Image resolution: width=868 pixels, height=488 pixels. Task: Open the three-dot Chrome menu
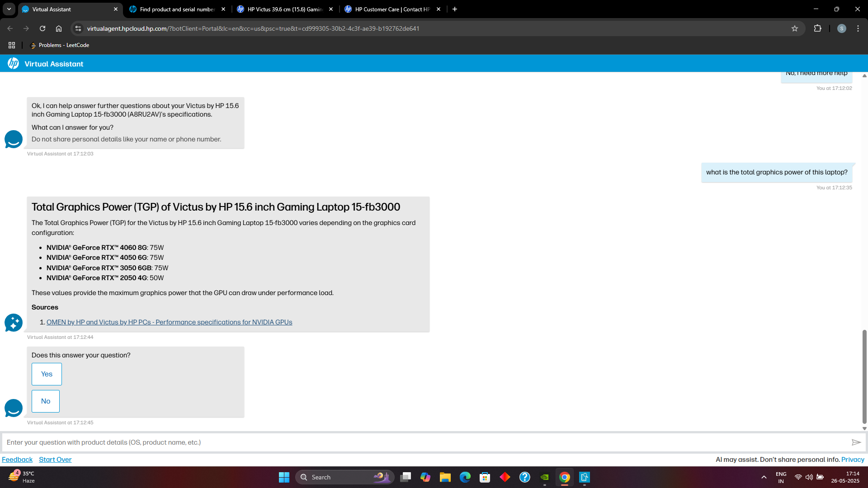(858, 28)
